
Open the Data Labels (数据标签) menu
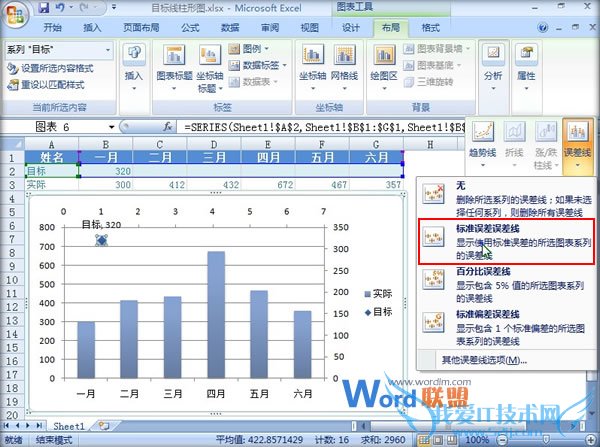pyautogui.click(x=258, y=65)
